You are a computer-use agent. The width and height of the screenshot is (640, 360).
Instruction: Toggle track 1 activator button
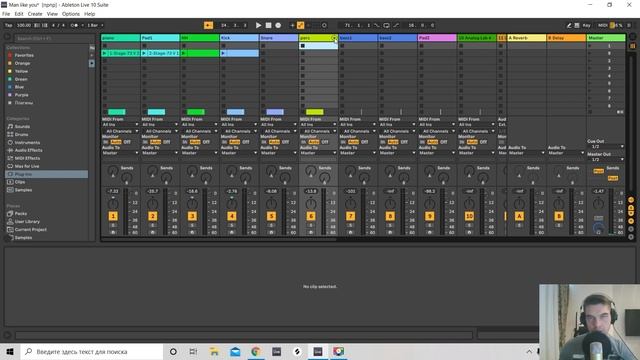tap(113, 216)
